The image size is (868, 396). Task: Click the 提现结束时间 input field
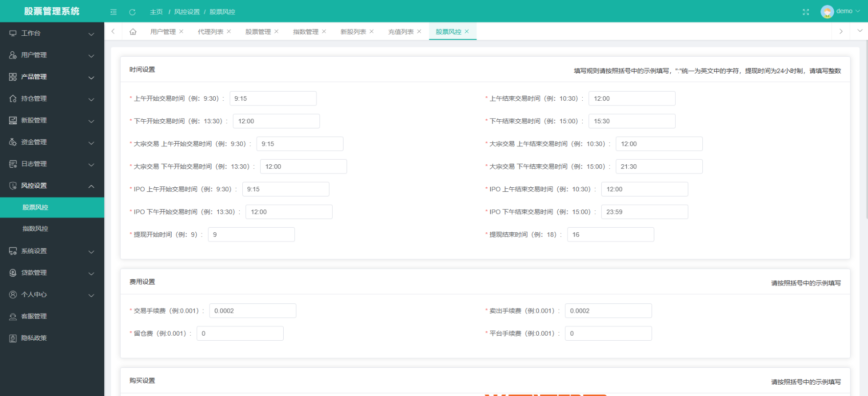(610, 235)
